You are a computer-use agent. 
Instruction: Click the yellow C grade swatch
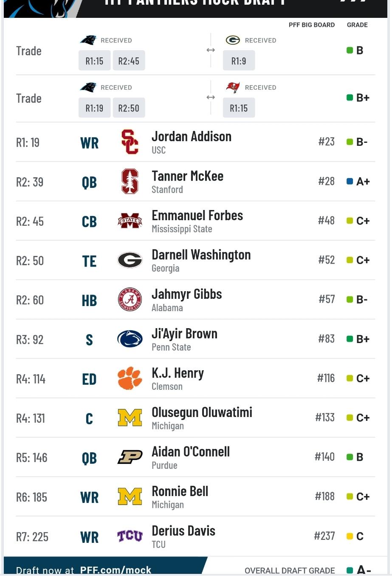(350, 536)
